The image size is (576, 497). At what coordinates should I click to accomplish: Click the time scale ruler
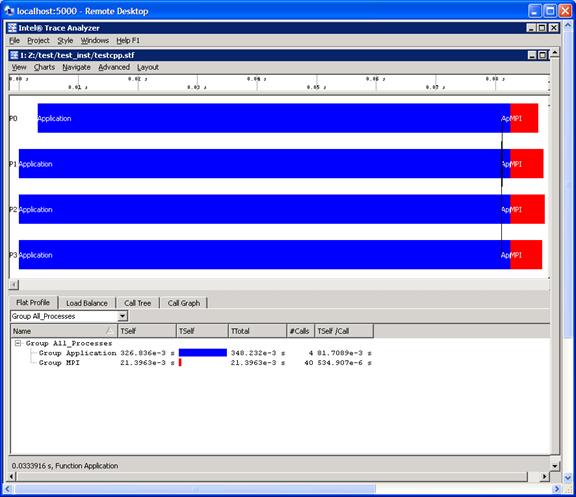279,83
